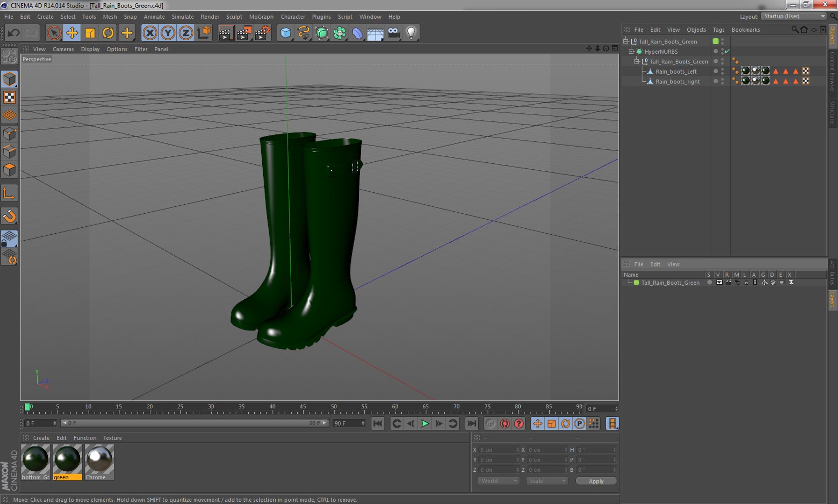Toggle visibility dots for Rain_boots_right
Viewport: 838px width, 504px height.
pyautogui.click(x=722, y=81)
